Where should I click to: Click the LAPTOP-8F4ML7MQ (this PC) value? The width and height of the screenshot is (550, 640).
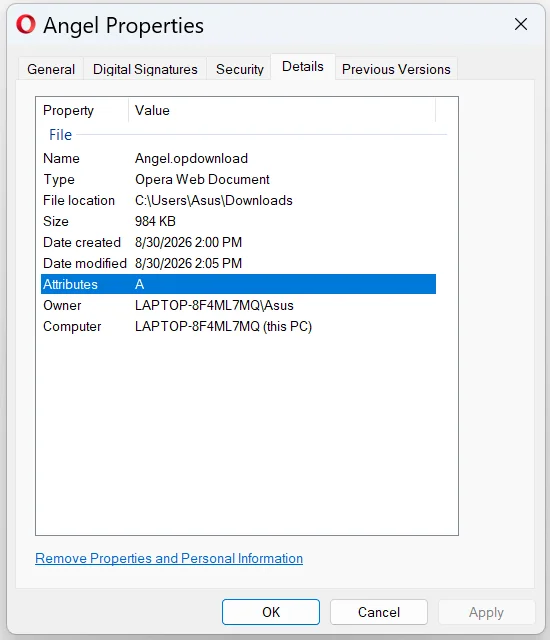click(x=223, y=327)
